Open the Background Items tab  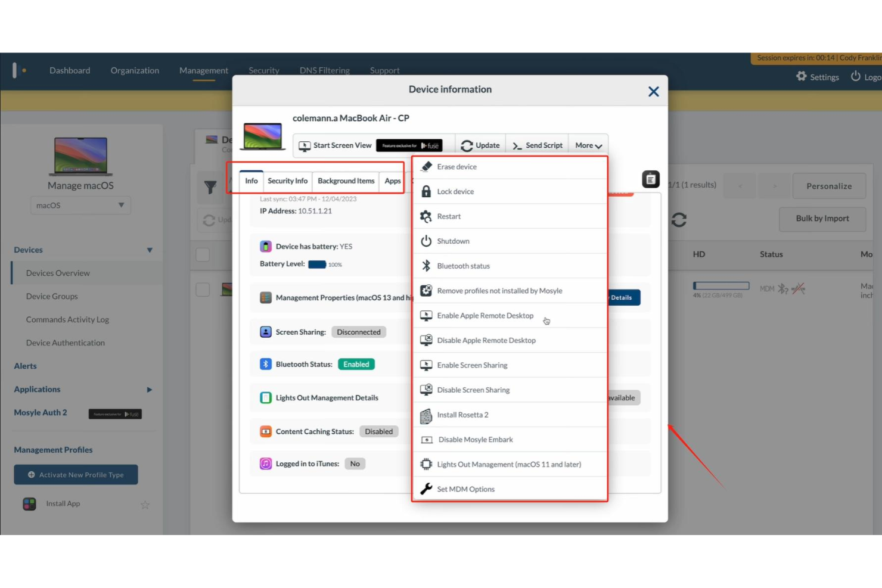[346, 181]
